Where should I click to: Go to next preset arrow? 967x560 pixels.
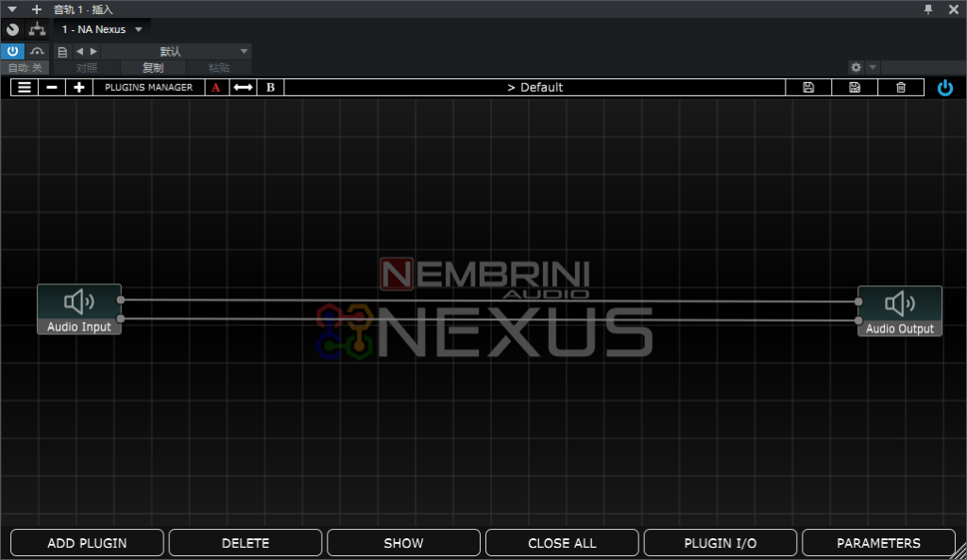pyautogui.click(x=93, y=51)
